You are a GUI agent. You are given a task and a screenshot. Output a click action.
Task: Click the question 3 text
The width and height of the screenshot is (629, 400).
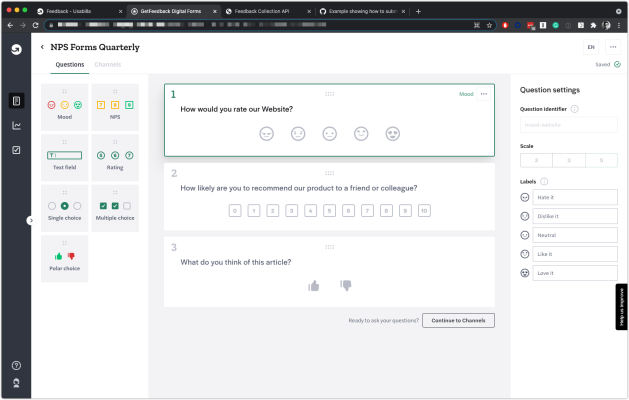[236, 262]
